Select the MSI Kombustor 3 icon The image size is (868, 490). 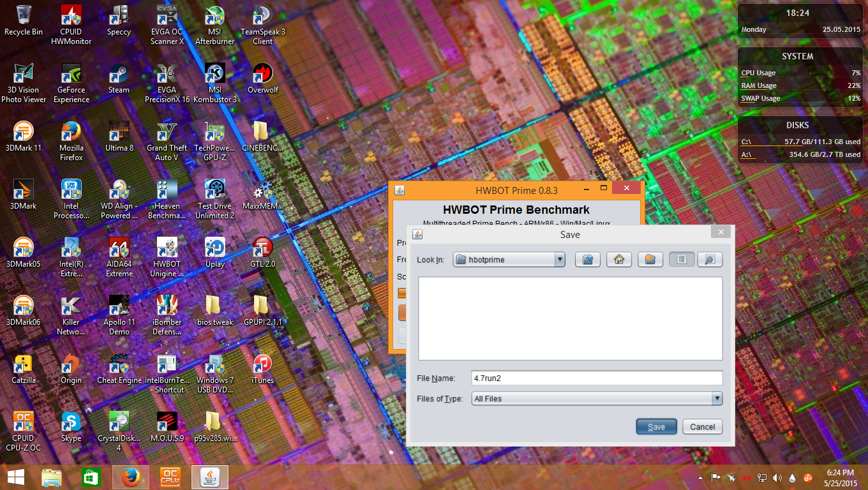coord(214,83)
